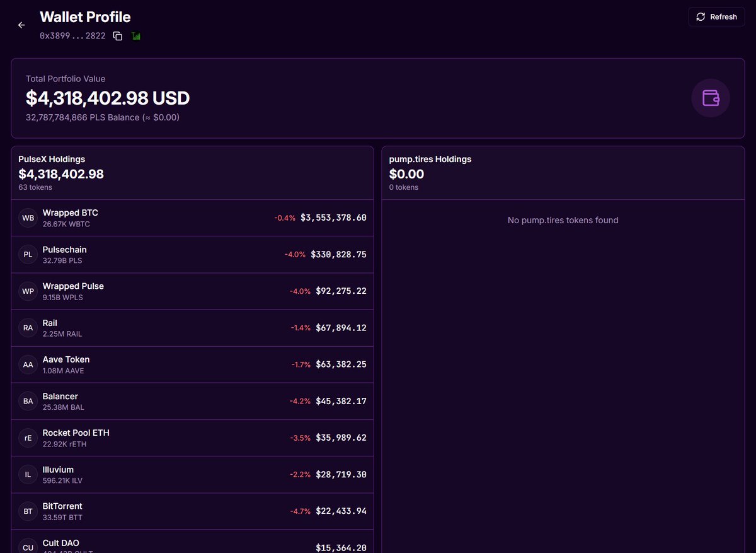The height and width of the screenshot is (553, 756).
Task: Click the -4.2% change for Balancer
Action: click(300, 401)
